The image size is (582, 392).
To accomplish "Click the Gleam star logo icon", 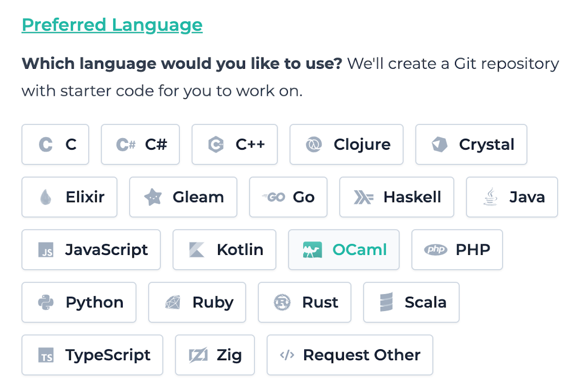I will [154, 197].
